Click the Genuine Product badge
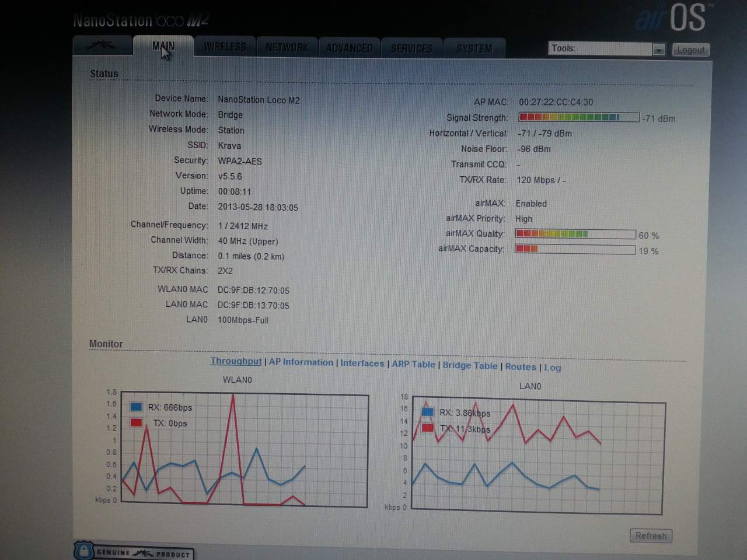 coord(134,552)
